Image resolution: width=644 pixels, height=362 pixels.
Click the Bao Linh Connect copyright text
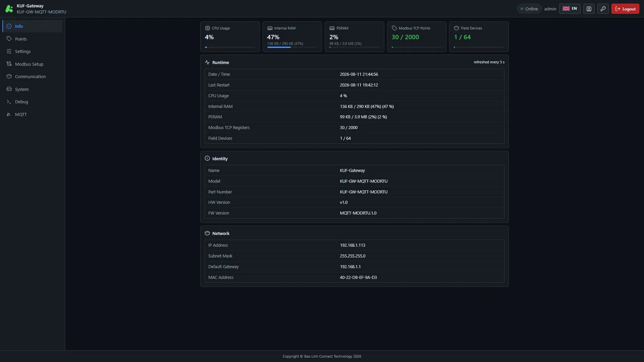click(x=322, y=356)
